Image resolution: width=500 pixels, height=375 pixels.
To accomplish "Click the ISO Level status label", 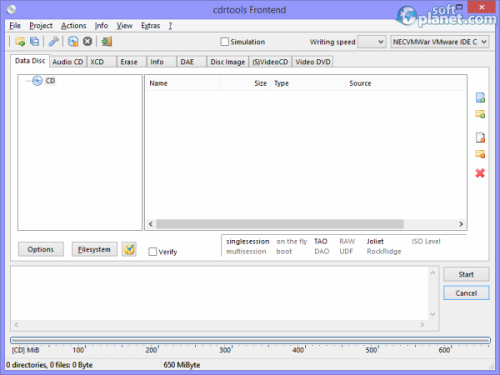I will 426,241.
